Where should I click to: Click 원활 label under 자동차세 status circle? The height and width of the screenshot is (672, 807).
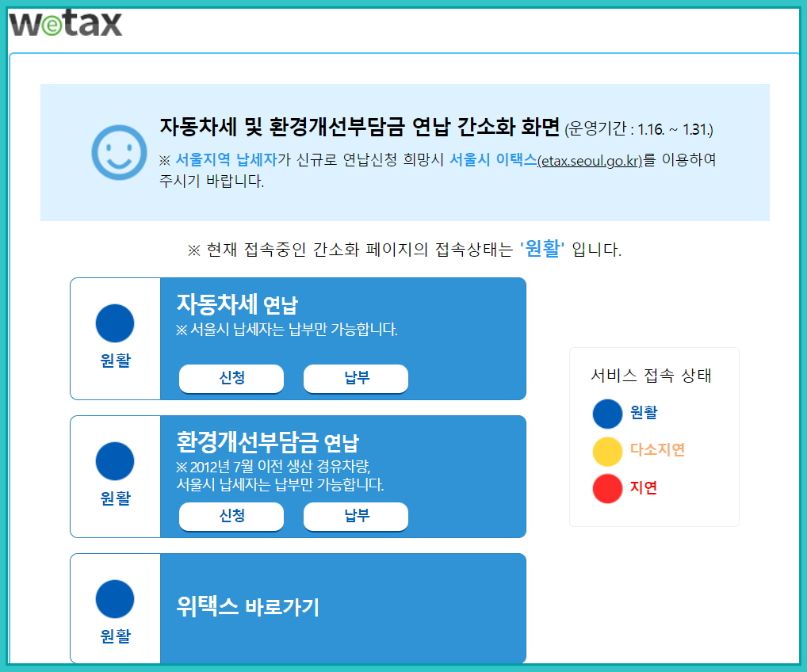pos(115,361)
